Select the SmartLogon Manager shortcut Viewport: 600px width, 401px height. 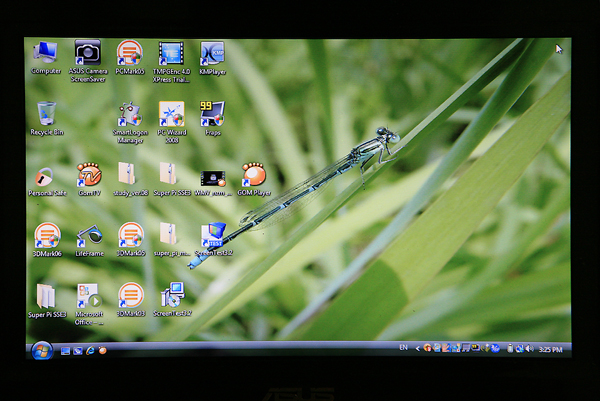click(130, 122)
